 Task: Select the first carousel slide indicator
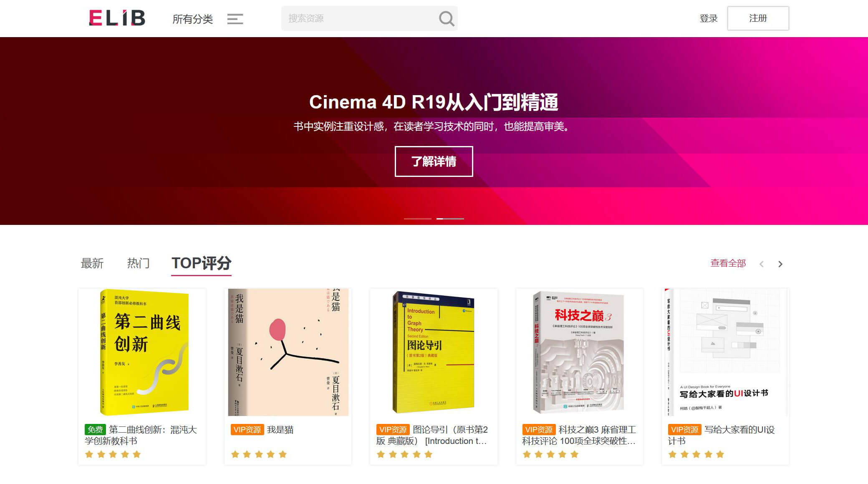pyautogui.click(x=417, y=219)
